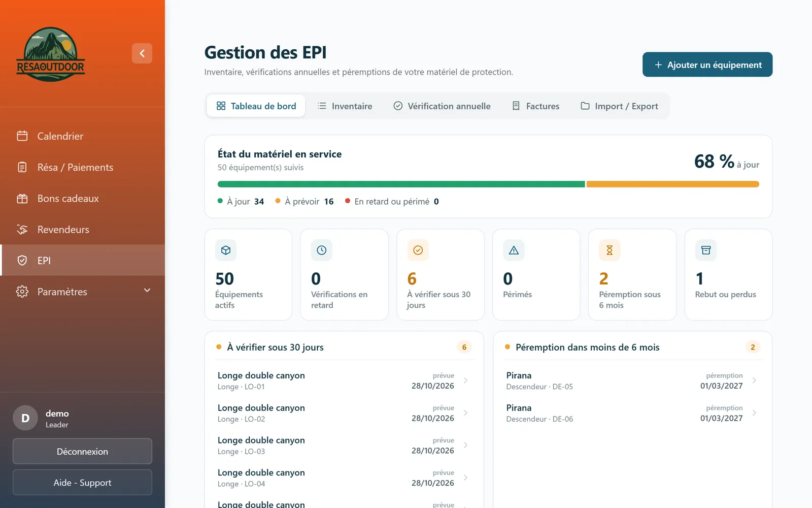Click the Rebut ou perdus archive icon
This screenshot has height=508, width=812.
click(x=706, y=250)
